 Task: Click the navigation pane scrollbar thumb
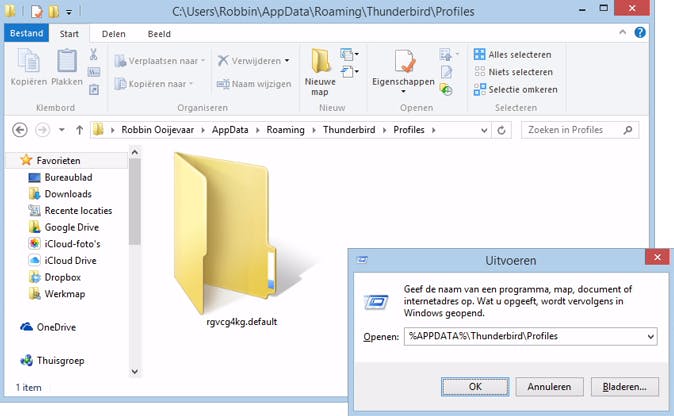tap(135, 201)
